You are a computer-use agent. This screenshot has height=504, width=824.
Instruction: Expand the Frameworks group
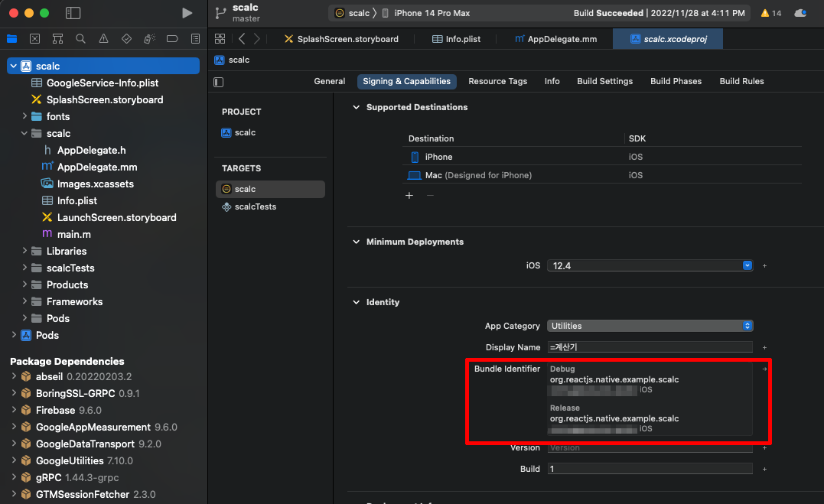tap(24, 301)
